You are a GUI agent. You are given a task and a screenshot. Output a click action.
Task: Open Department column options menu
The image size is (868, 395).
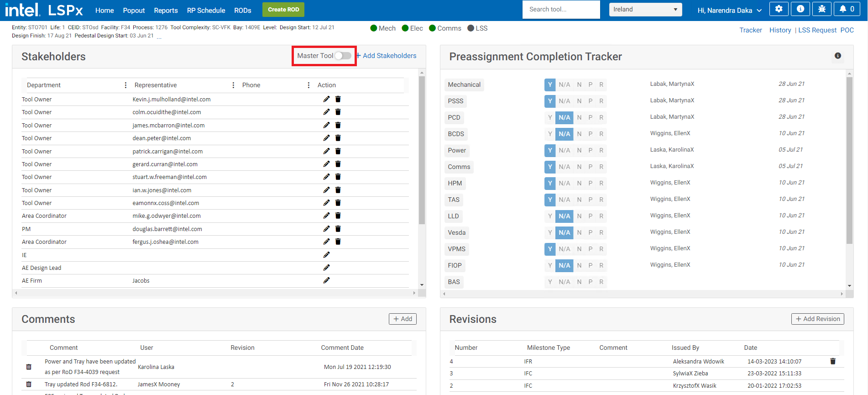[x=125, y=85]
